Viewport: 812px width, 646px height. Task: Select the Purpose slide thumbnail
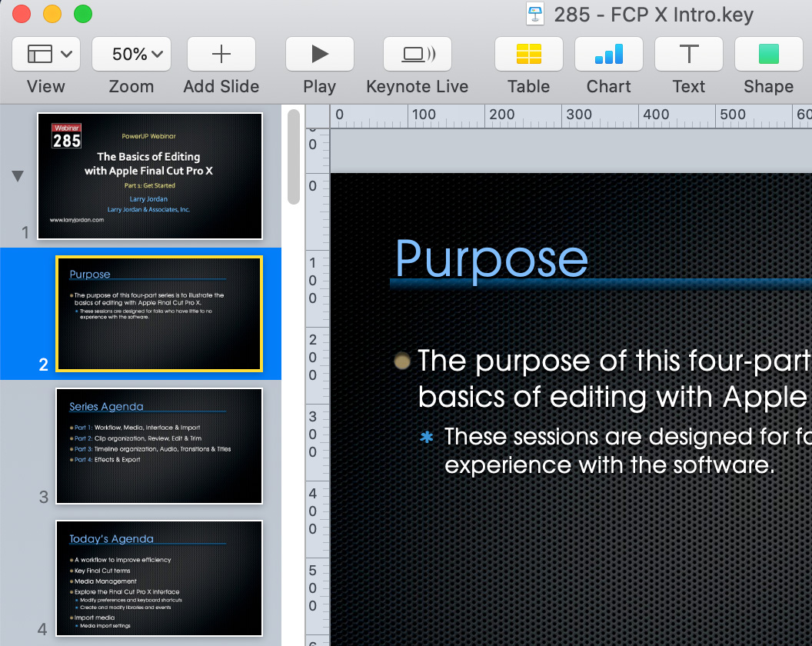tap(159, 314)
